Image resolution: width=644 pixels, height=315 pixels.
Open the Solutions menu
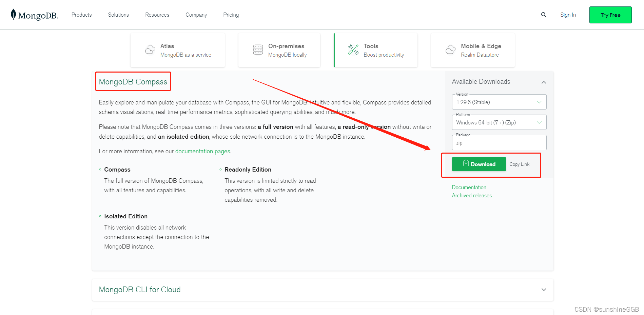(x=118, y=15)
